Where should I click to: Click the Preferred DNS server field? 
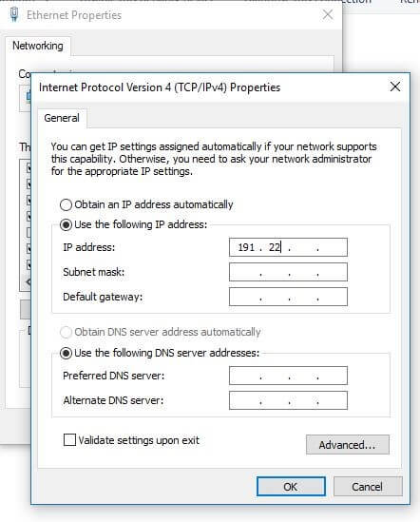click(x=288, y=376)
